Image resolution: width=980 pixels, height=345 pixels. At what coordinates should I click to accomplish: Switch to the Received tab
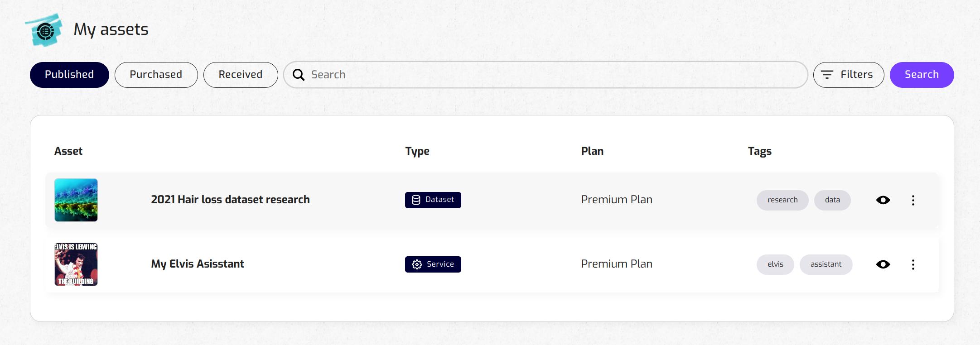(x=241, y=75)
